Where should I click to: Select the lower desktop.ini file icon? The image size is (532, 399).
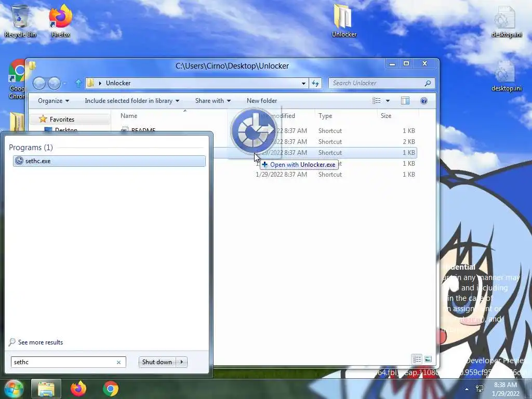pos(506,76)
